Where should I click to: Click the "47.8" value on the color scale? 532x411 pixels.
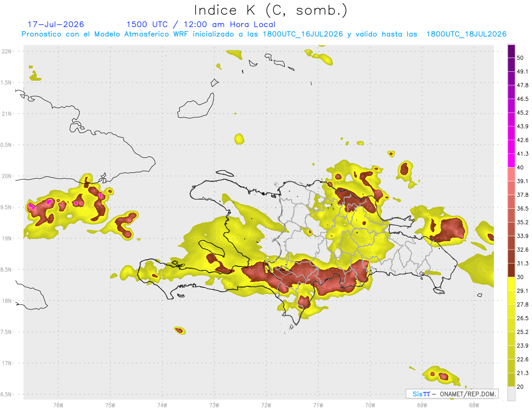click(x=523, y=85)
